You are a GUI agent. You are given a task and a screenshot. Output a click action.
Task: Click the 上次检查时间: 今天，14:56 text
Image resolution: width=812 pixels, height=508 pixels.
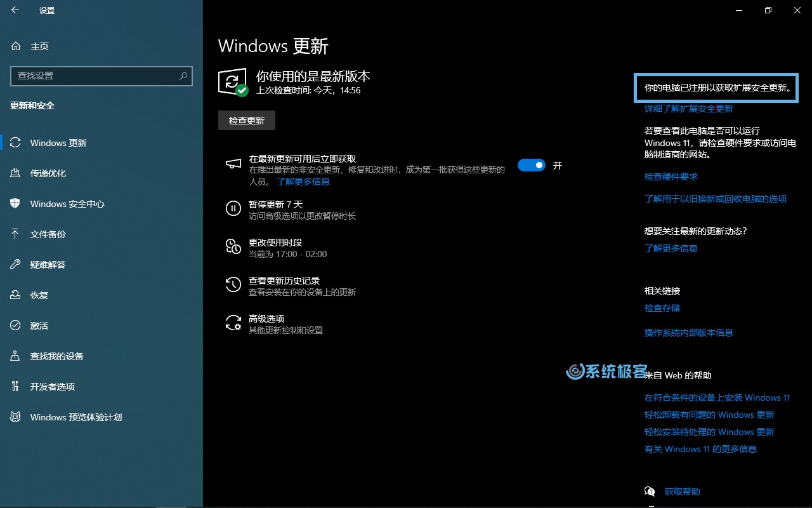click(x=308, y=91)
